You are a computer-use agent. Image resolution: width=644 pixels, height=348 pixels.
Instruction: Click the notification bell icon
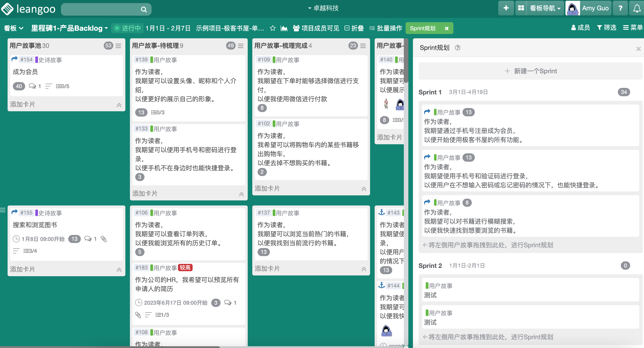pos(637,9)
